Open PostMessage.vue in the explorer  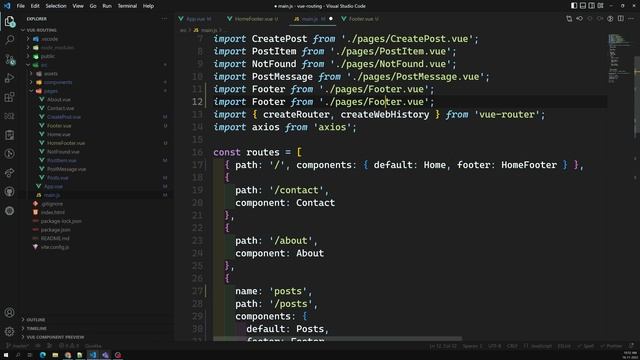pos(66,169)
